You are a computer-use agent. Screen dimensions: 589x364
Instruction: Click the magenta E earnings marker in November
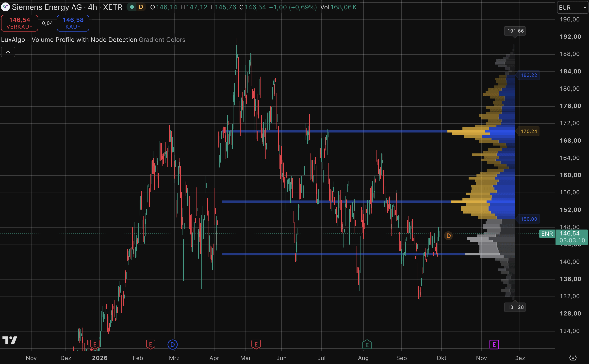[x=494, y=345]
